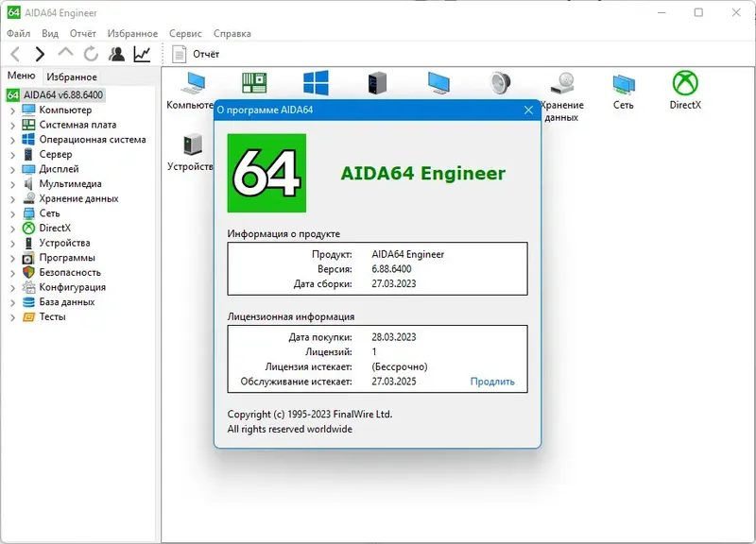756x544 pixels.
Task: Select Тесты in the tree
Action: click(52, 317)
